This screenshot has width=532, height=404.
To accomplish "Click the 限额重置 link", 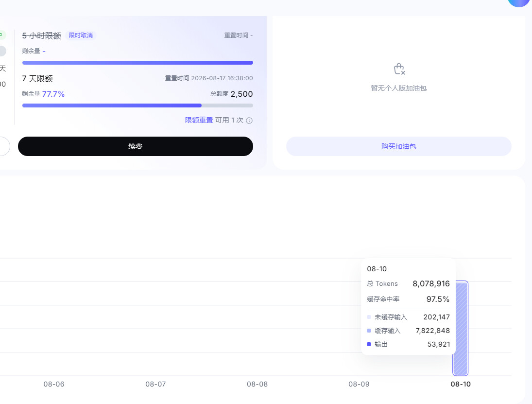I will [x=199, y=120].
